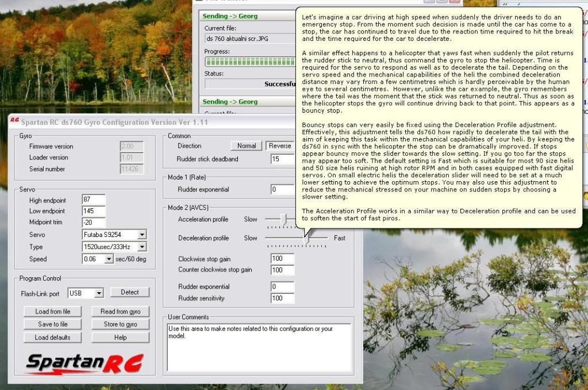This screenshot has height=390, width=588.
Task: Click Load defaults button
Action: click(53, 337)
